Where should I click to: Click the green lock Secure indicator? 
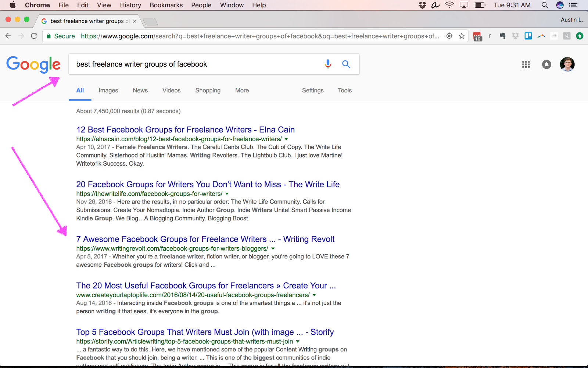pyautogui.click(x=61, y=36)
